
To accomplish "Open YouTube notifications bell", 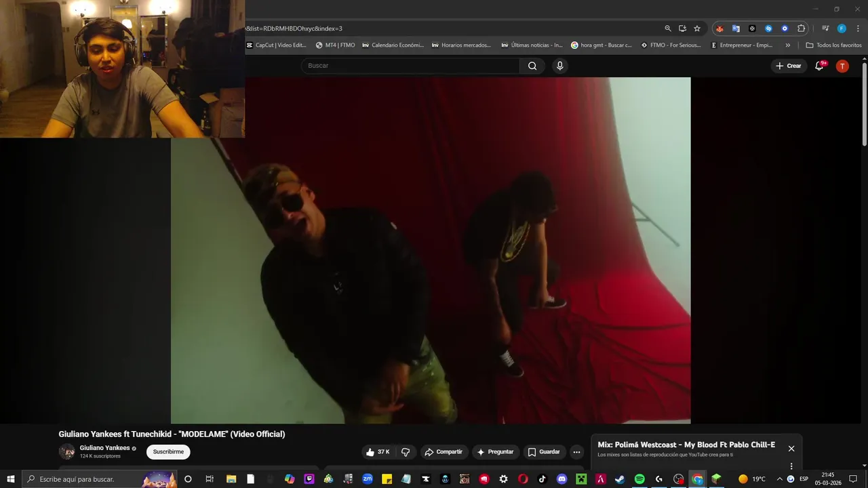I will pos(819,66).
